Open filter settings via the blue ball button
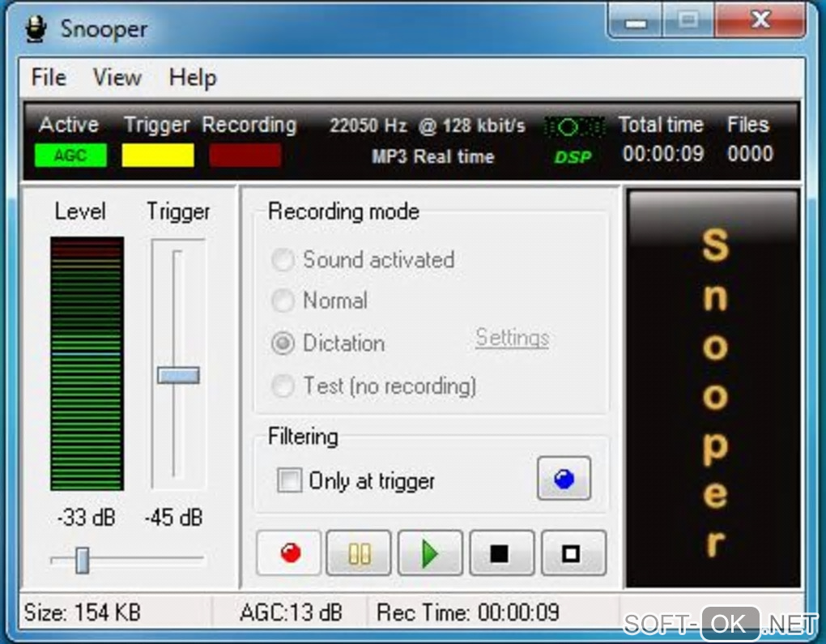826x644 pixels. 564,479
